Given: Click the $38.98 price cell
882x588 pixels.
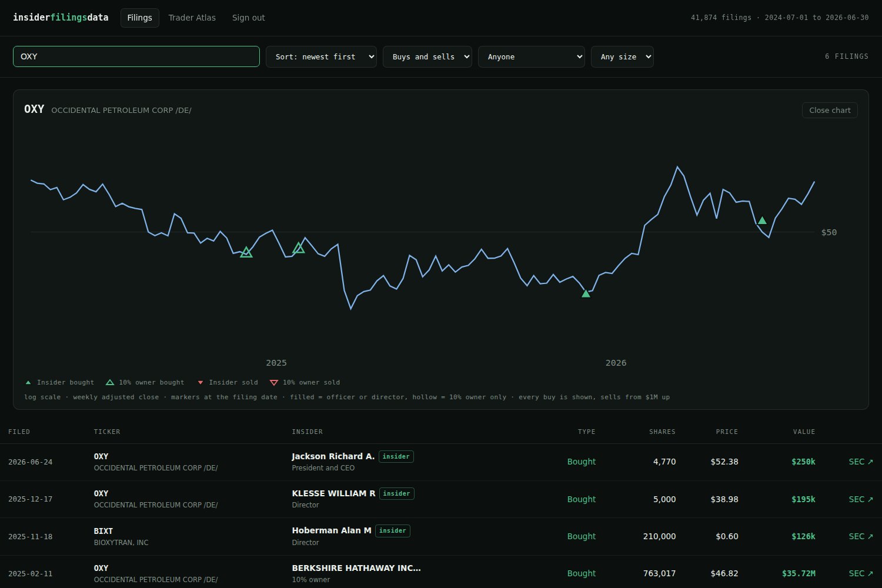Looking at the screenshot, I should pyautogui.click(x=724, y=499).
